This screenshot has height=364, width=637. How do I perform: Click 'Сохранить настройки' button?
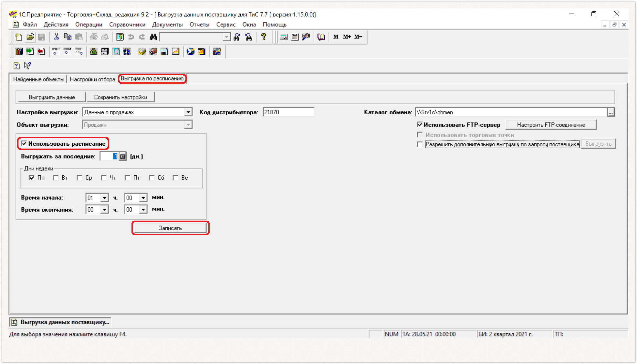[x=120, y=97]
